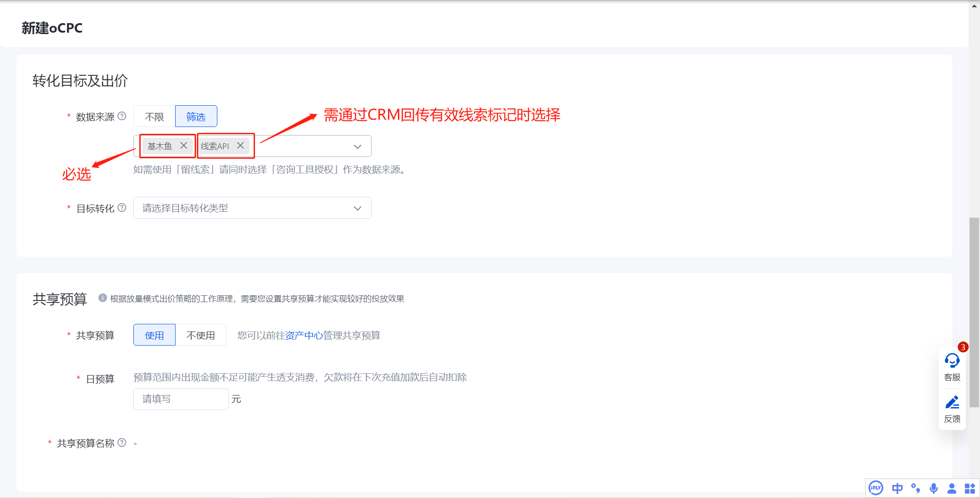Click the vertical page scrollbar thumb

coord(974,312)
